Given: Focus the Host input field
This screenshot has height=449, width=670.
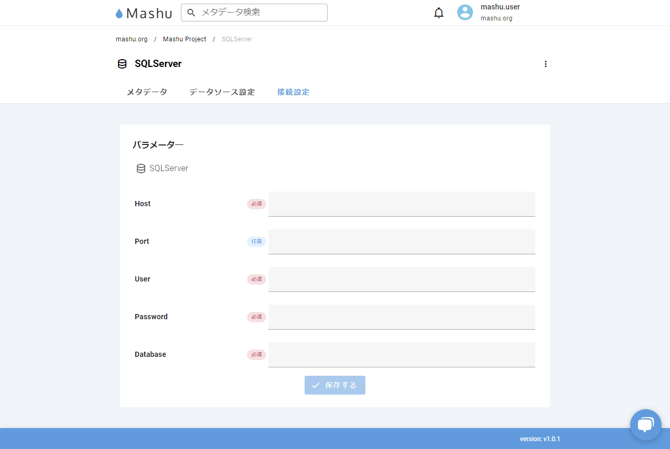Looking at the screenshot, I should [401, 204].
